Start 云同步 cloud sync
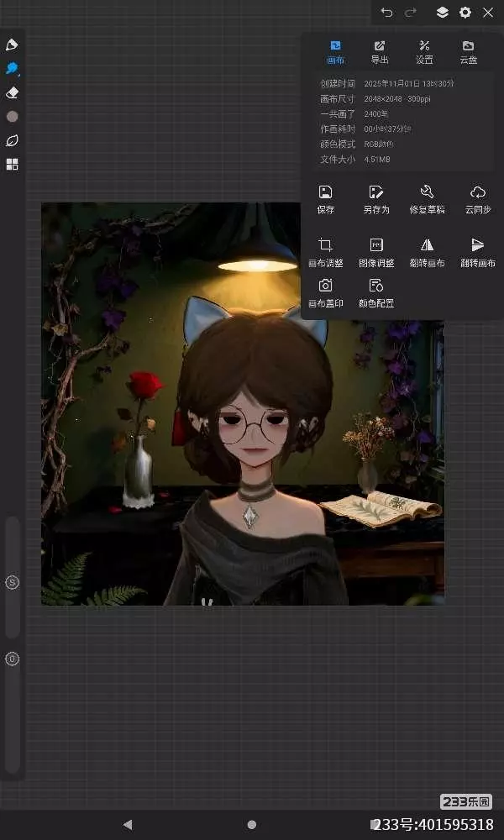Viewport: 504px width, 840px height. click(478, 200)
